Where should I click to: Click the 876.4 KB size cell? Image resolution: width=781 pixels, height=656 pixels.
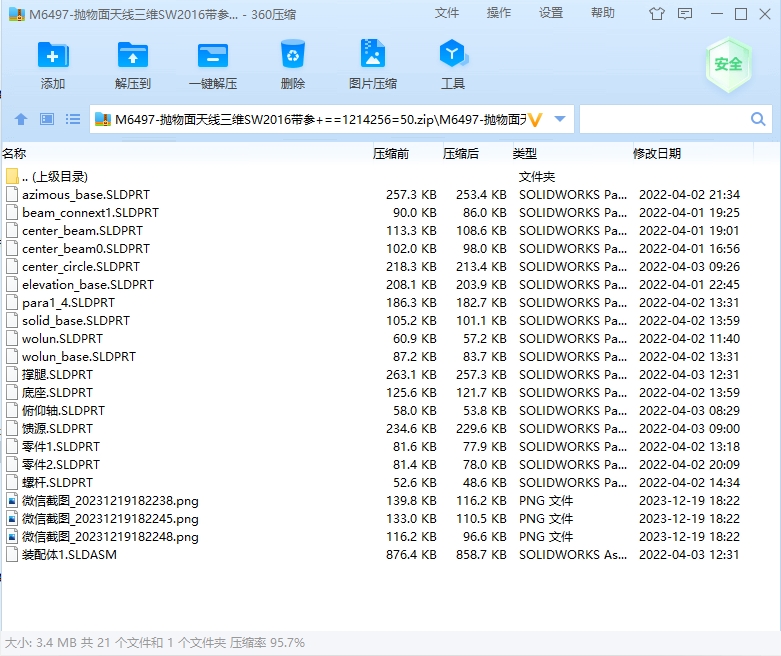411,554
